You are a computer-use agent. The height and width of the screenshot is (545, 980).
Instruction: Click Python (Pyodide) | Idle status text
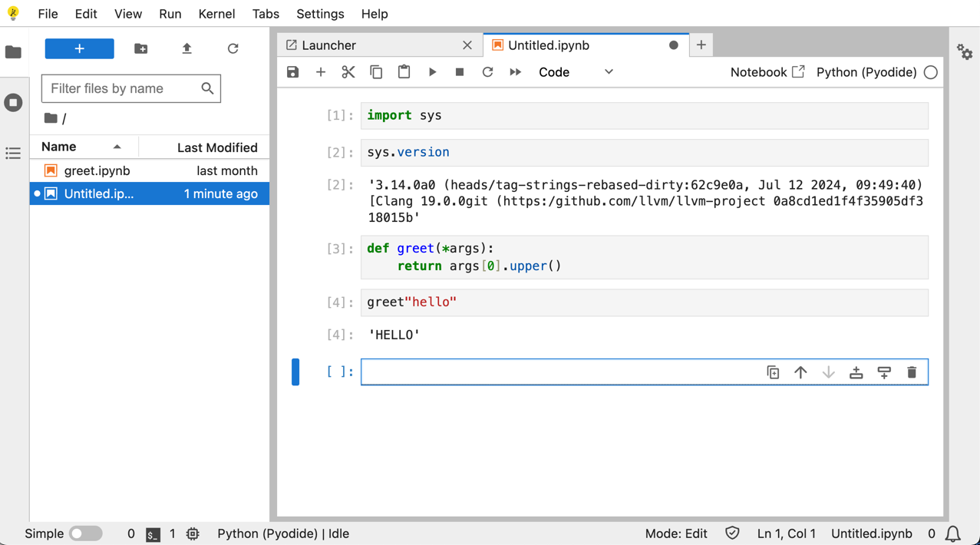tap(283, 533)
